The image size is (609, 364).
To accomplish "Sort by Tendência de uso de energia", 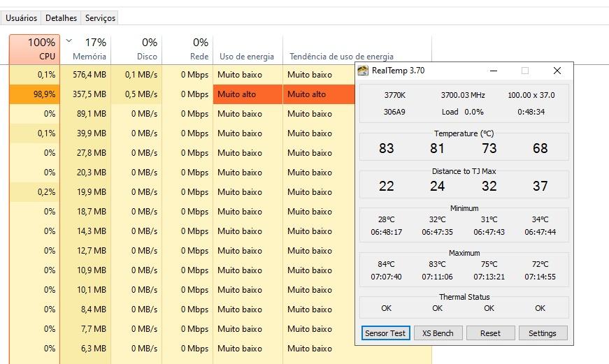I will tap(357, 50).
